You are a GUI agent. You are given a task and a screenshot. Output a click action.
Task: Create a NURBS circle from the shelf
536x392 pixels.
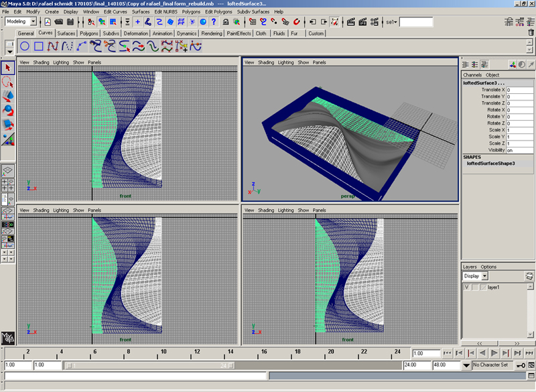click(25, 46)
